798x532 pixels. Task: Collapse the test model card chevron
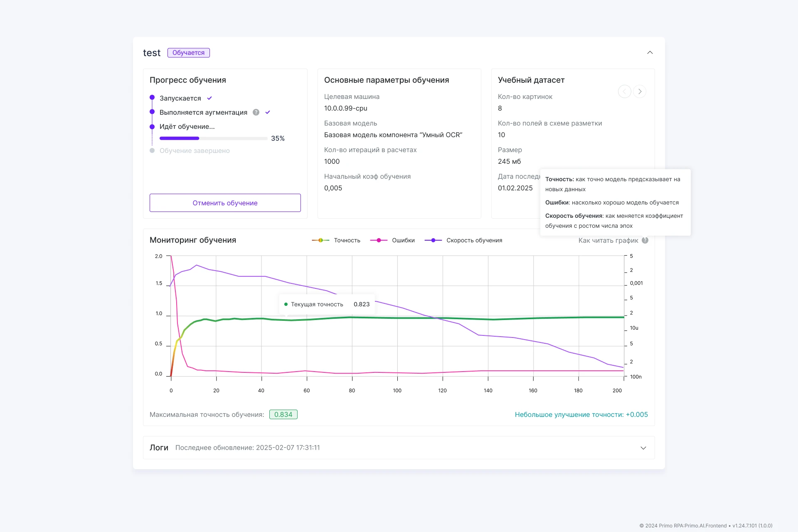[650, 52]
